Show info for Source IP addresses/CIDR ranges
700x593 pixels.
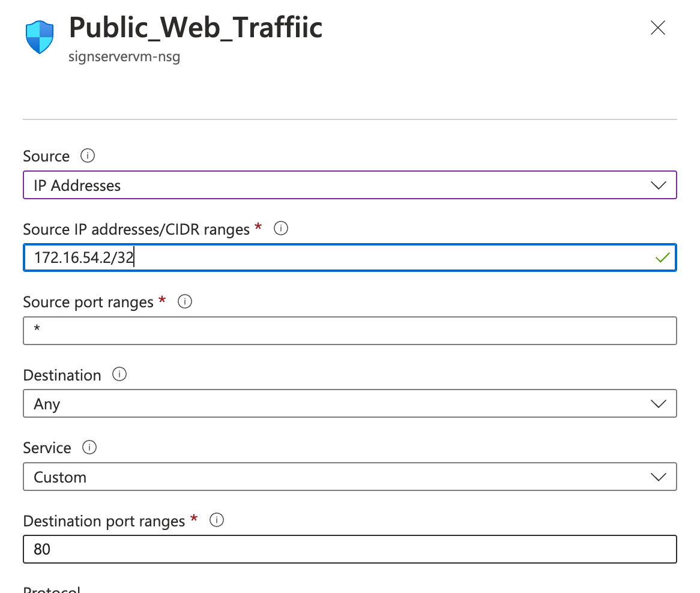(280, 229)
